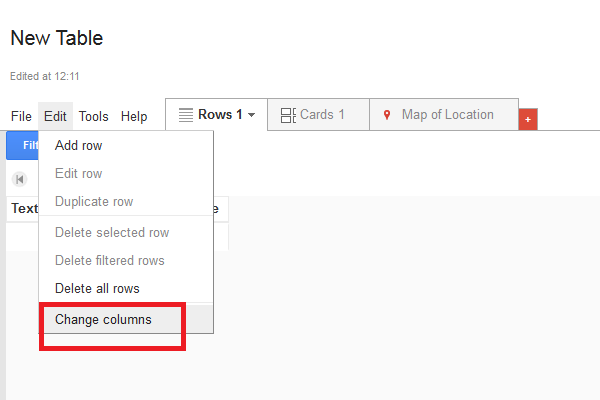Click the first page navigation arrow icon
600x400 pixels.
[x=20, y=179]
